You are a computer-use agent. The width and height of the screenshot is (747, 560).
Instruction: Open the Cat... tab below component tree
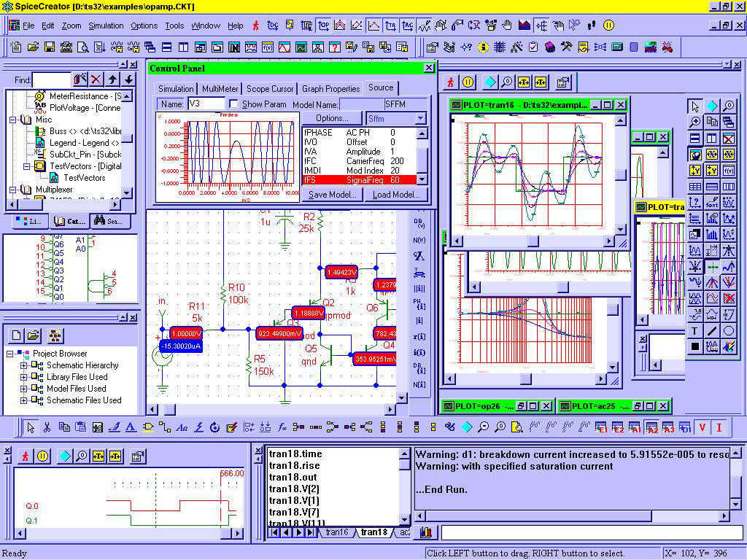coord(69,222)
